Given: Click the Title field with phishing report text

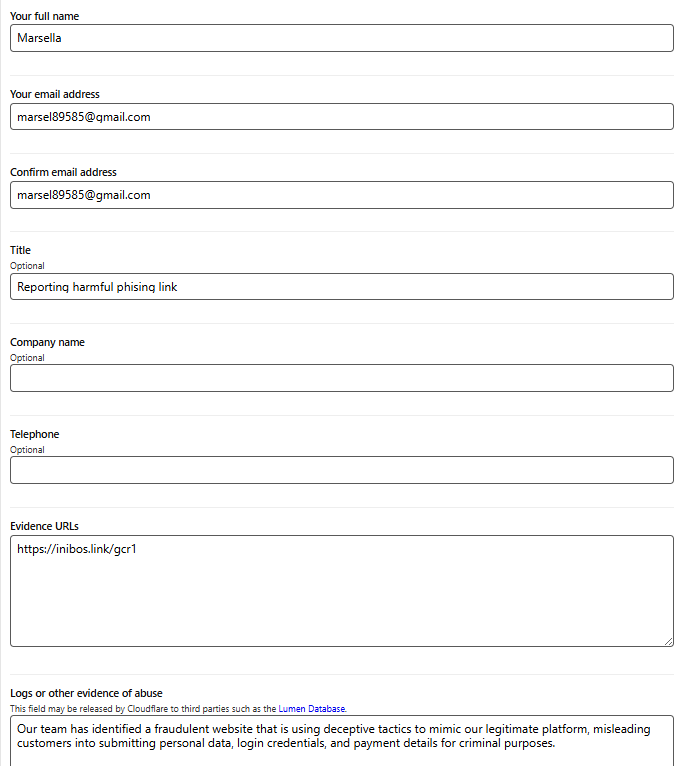Looking at the screenshot, I should coord(341,287).
